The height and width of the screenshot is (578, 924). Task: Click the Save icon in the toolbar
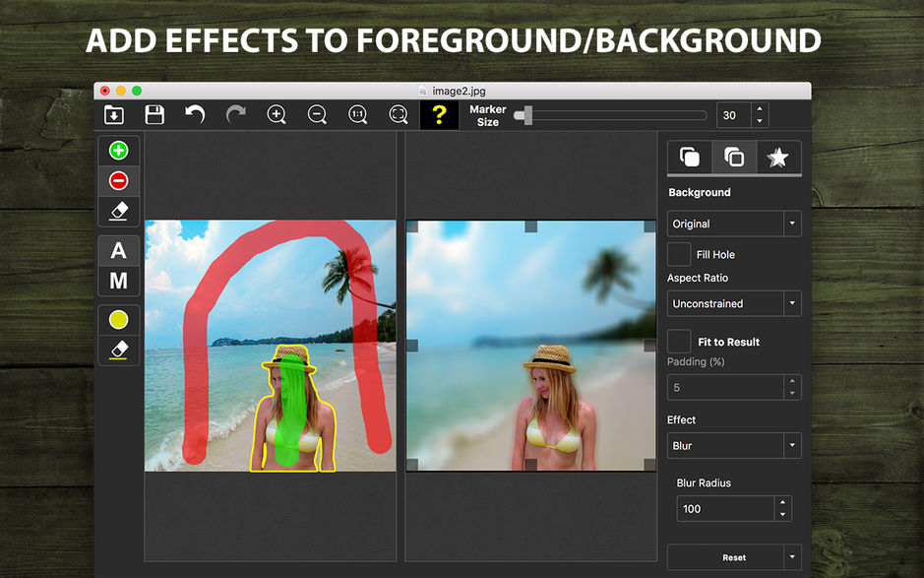click(154, 114)
